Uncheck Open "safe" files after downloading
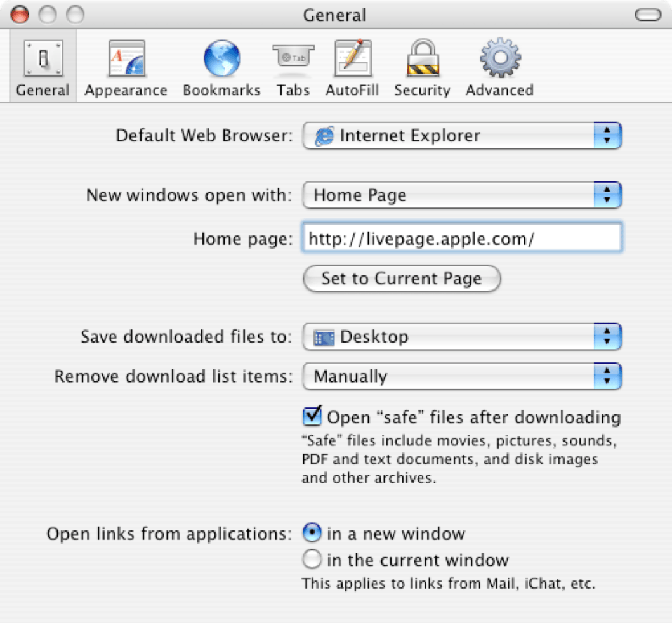Viewport: 672px width, 623px height. pos(312,416)
